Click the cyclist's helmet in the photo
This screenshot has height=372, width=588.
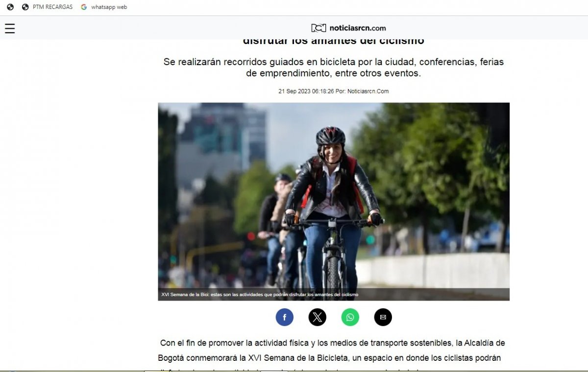(x=330, y=136)
